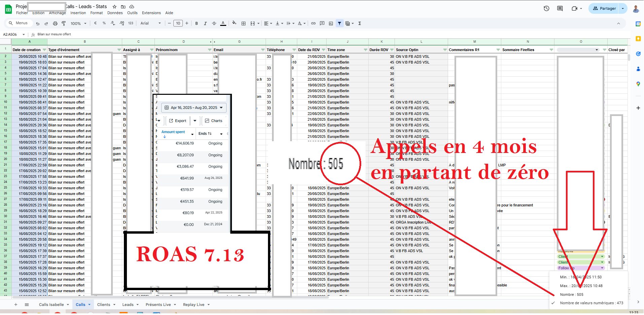
Task: Switch to the Clients sheet tab
Action: click(x=106, y=305)
